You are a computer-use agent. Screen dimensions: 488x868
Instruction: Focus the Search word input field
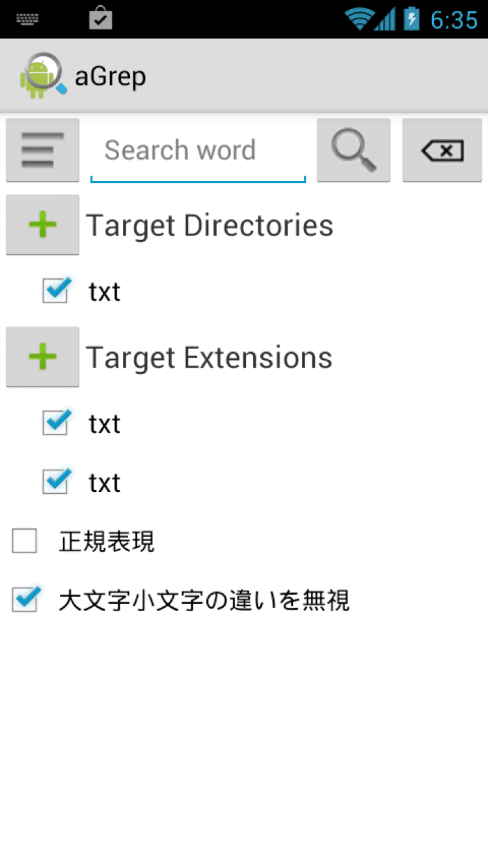tap(198, 150)
